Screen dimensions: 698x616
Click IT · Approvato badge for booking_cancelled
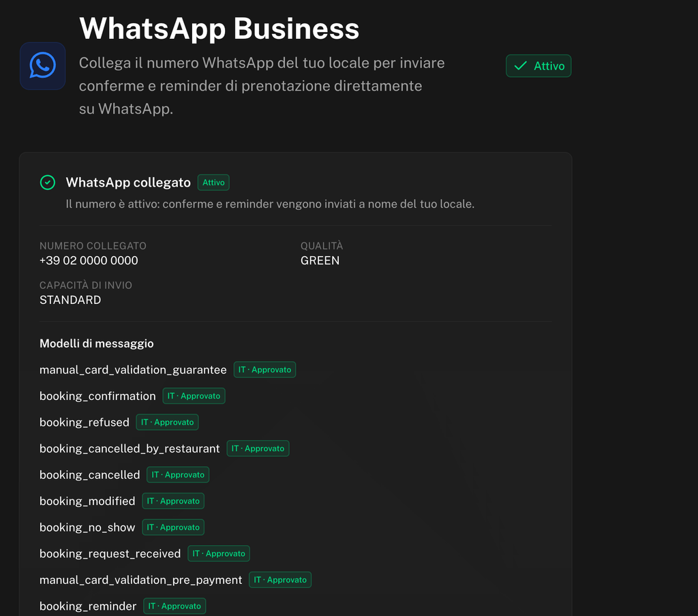coord(178,474)
